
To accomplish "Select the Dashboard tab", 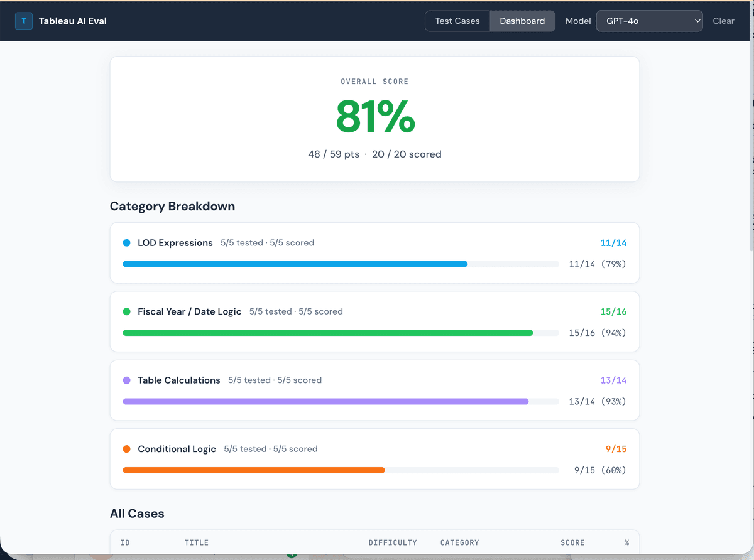I will pyautogui.click(x=522, y=21).
